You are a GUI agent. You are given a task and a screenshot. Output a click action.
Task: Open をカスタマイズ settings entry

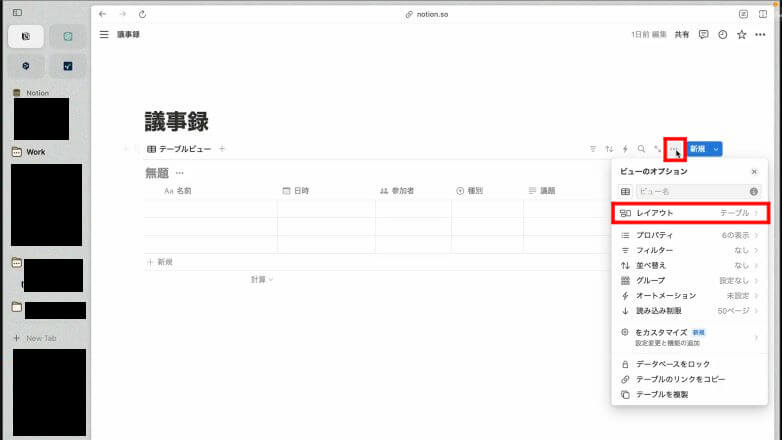(690, 337)
